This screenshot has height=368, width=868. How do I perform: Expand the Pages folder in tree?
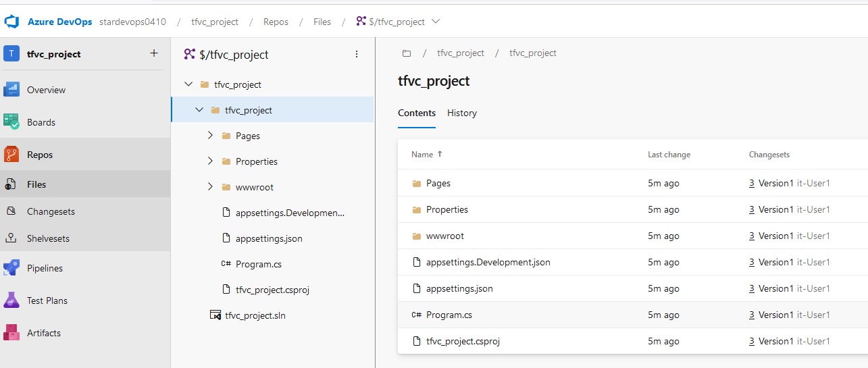210,136
